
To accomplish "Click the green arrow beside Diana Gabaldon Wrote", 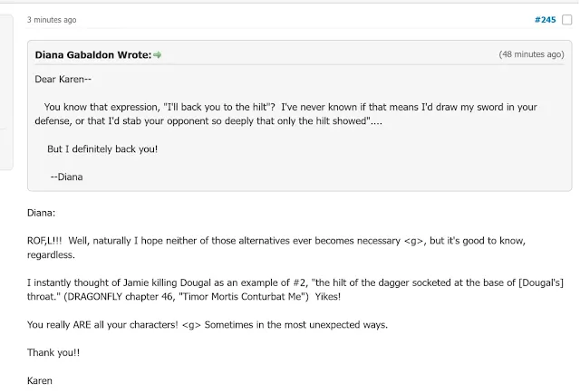I will (x=158, y=55).
